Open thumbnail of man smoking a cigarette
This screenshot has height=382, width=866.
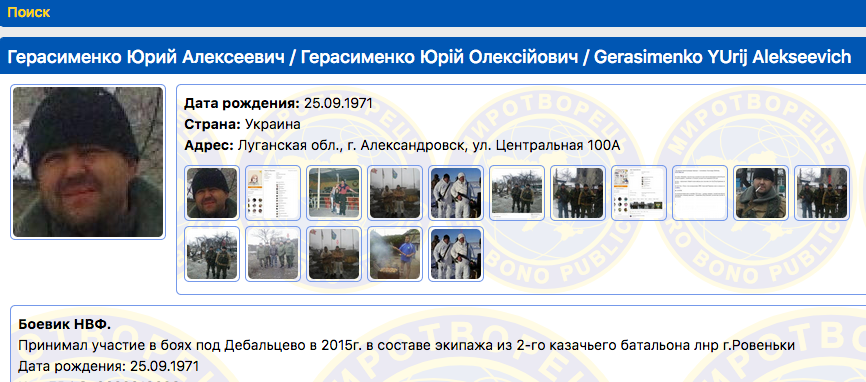(761, 193)
